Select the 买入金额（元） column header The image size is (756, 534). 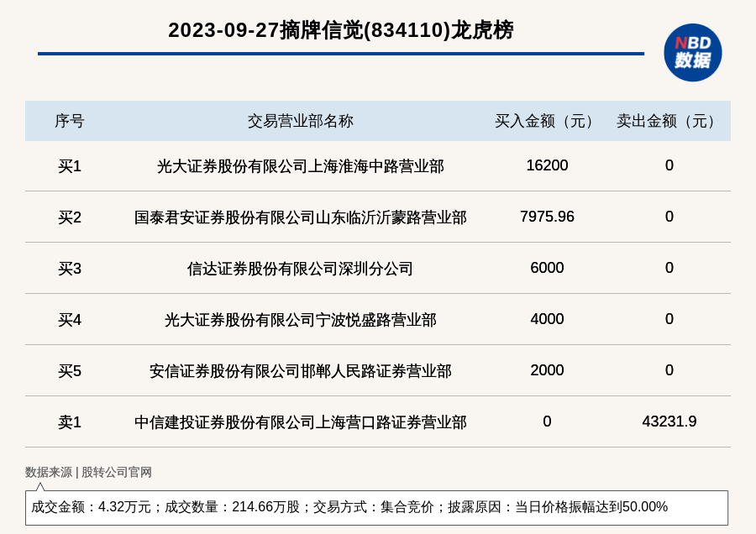point(547,121)
